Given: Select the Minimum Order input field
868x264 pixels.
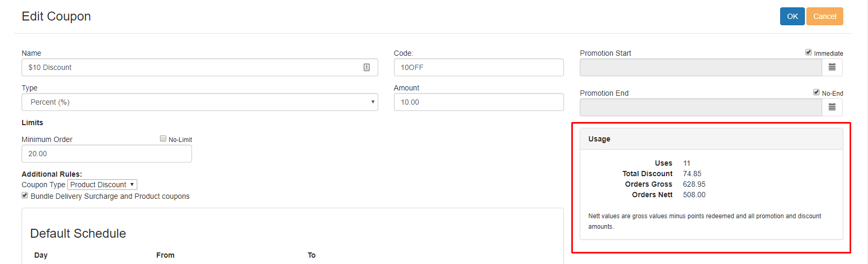Looking at the screenshot, I should (106, 154).
